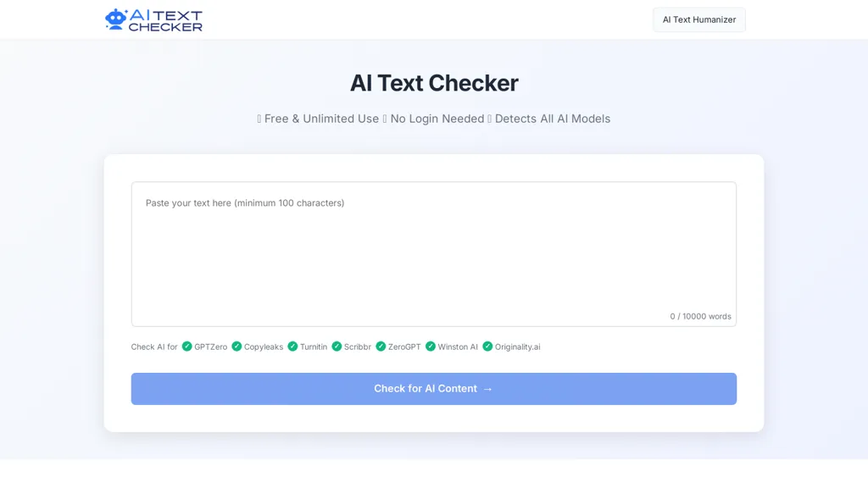Viewport: 868px width, 488px height.
Task: Click the robot logo in the header
Action: coord(114,19)
